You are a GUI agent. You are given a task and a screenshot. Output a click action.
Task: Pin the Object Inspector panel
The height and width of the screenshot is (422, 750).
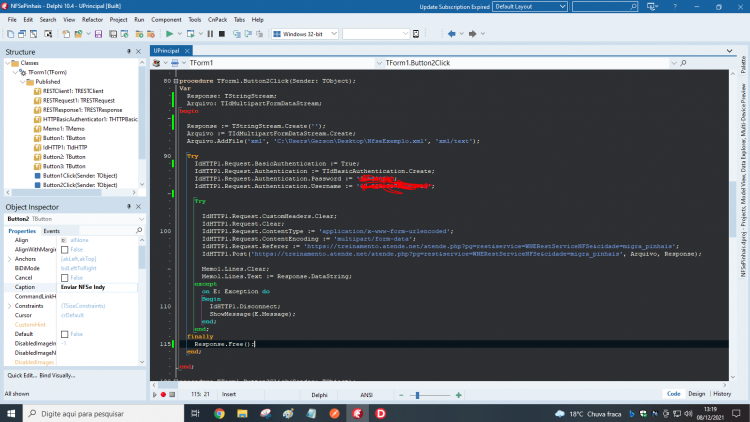129,207
